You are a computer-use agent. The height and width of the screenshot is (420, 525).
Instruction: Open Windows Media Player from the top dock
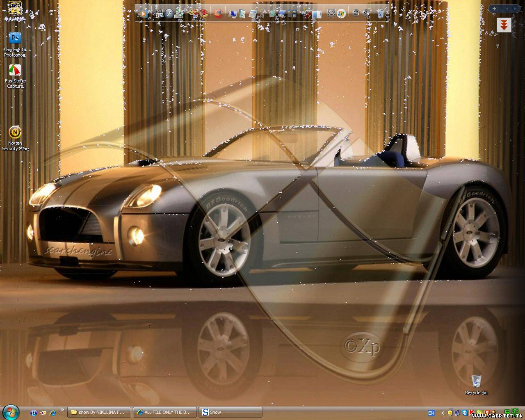tap(143, 14)
